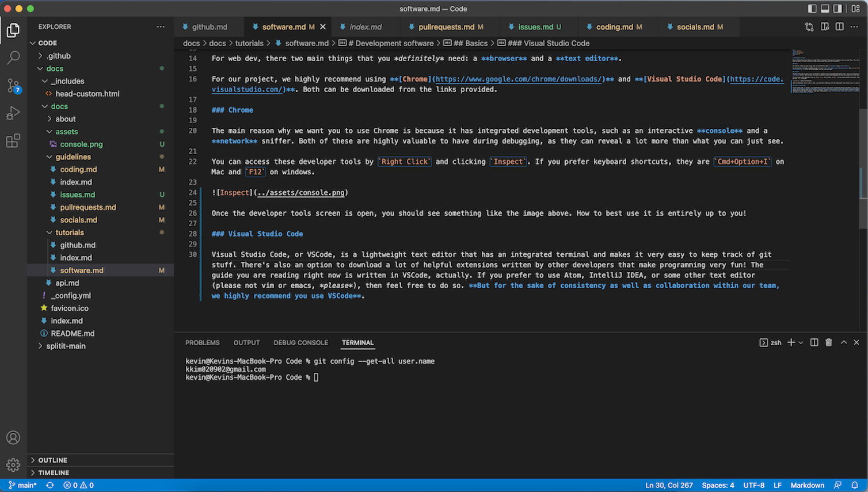868x492 pixels.
Task: Kill terminal with trash icon
Action: [829, 342]
